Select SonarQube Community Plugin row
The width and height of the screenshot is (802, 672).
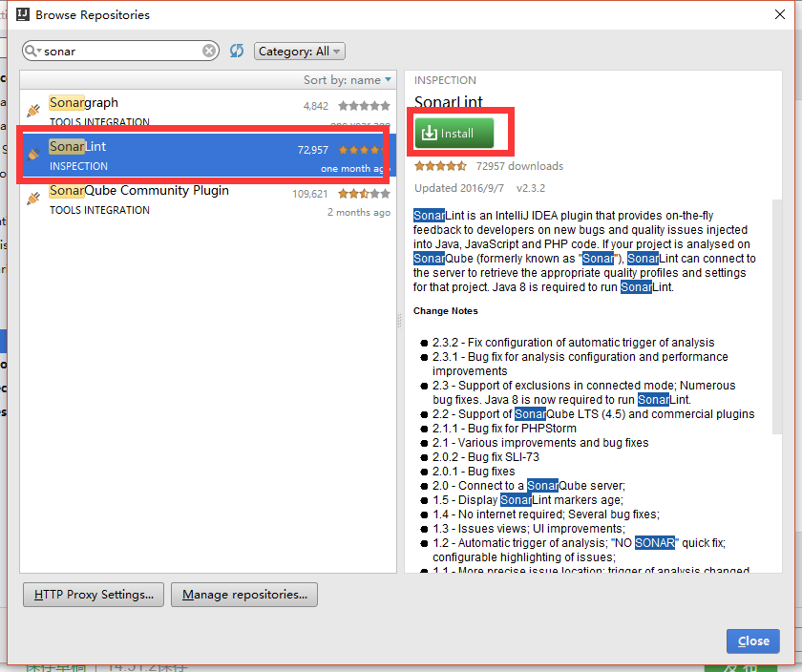[x=208, y=199]
